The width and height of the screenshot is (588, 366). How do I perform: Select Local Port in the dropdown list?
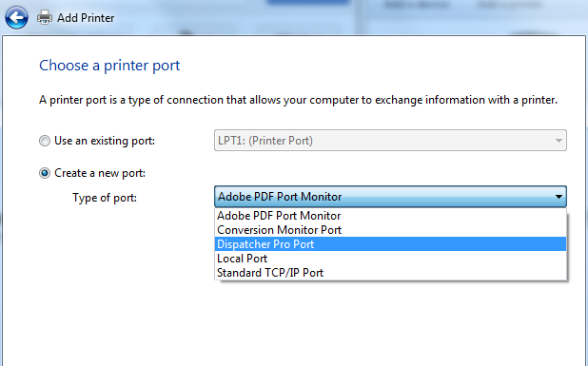[390, 259]
